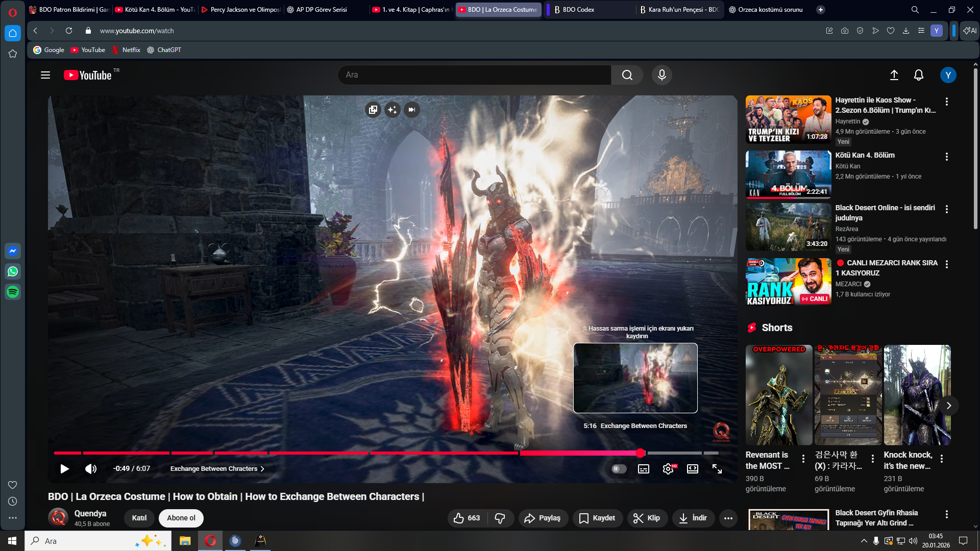Save video using Kaydet button
This screenshot has height=551, width=980.
coord(598,518)
